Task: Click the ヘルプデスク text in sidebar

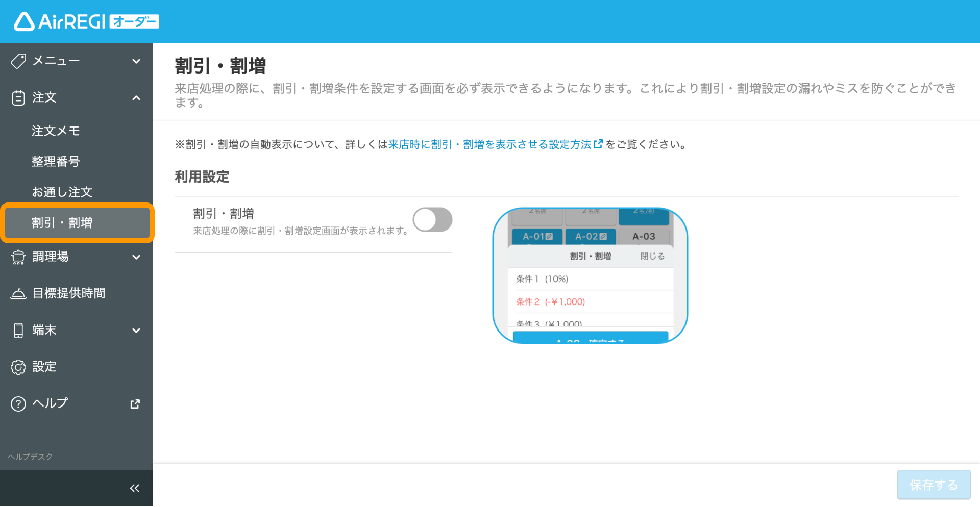Action: [x=30, y=457]
